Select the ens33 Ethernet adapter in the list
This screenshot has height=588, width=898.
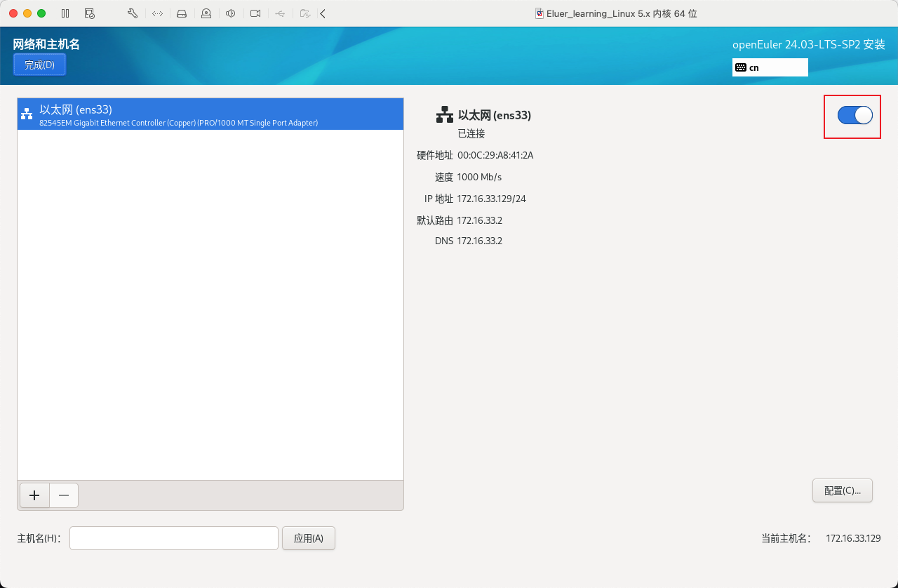tap(210, 114)
